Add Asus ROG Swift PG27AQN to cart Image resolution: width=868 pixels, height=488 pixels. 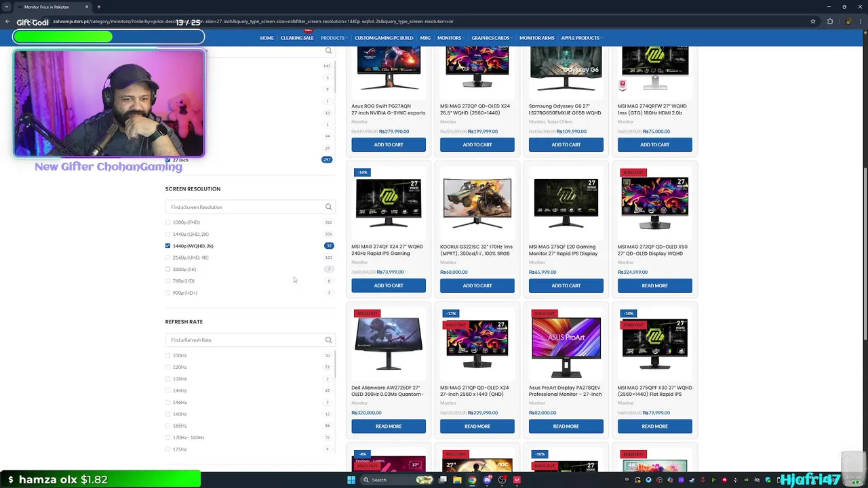tap(389, 144)
